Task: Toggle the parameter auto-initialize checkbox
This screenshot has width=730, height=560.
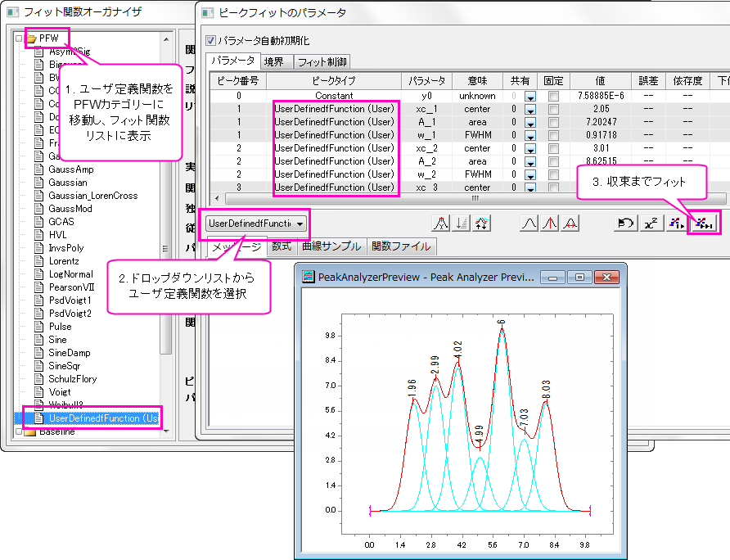Action: coord(211,41)
